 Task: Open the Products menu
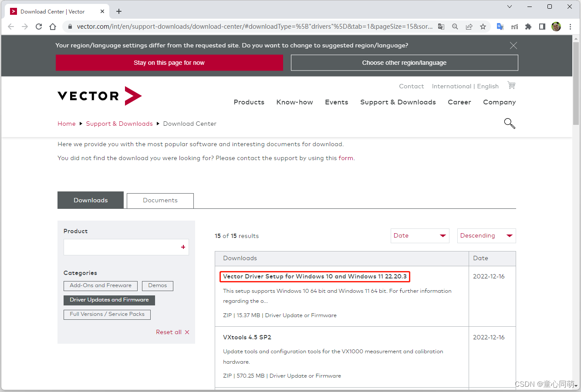249,102
